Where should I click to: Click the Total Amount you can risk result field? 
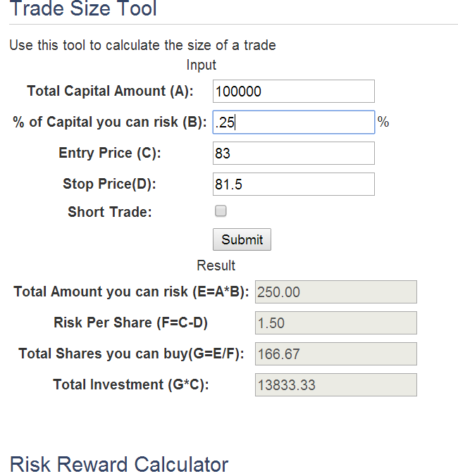pyautogui.click(x=335, y=292)
